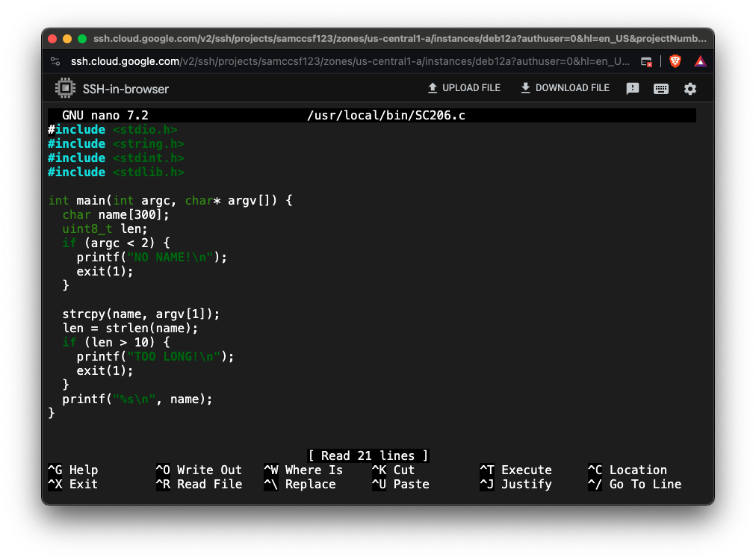Screen dimensions: 756x560
Task: Click the blocked popup icon in address bar
Action: pyautogui.click(x=647, y=62)
